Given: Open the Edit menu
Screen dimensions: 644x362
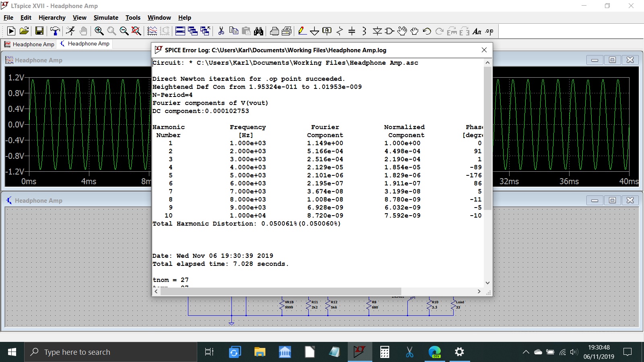Looking at the screenshot, I should click(26, 18).
